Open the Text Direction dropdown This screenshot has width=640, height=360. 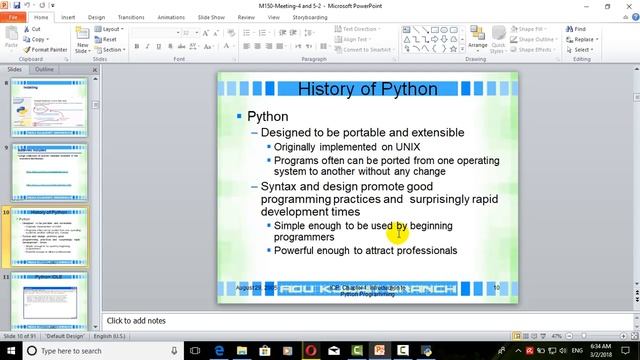(358, 29)
